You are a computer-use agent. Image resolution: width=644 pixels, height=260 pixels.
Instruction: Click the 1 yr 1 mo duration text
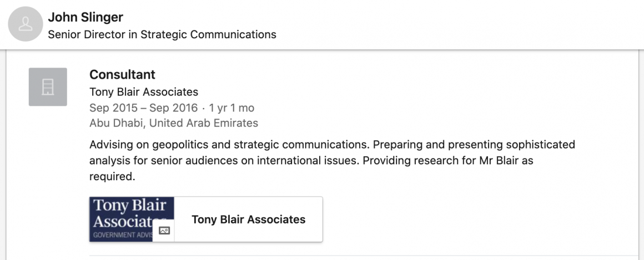(232, 108)
